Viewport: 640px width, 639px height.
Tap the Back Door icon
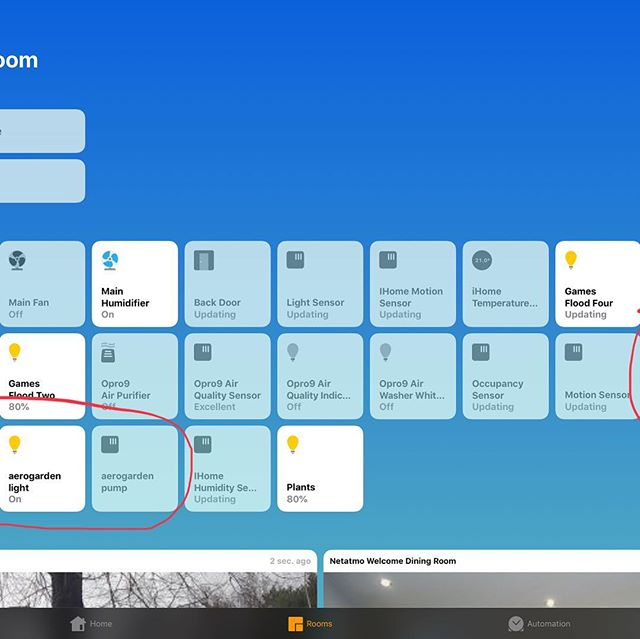203,261
